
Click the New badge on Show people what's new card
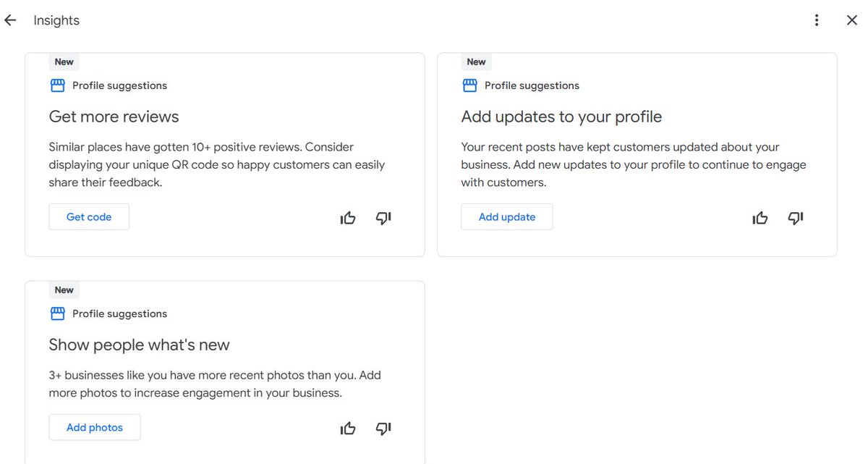pyautogui.click(x=64, y=290)
